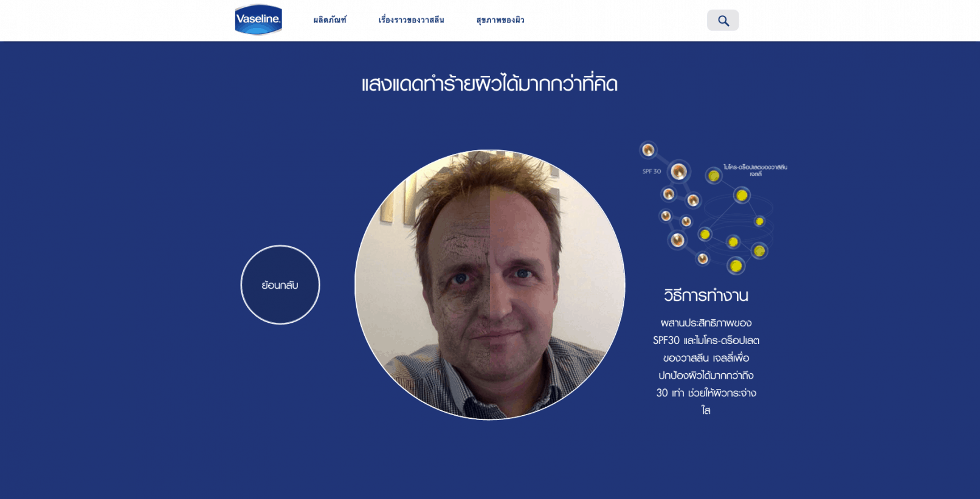
Task: Click the lowest small brown dot in the diagram
Action: point(703,259)
